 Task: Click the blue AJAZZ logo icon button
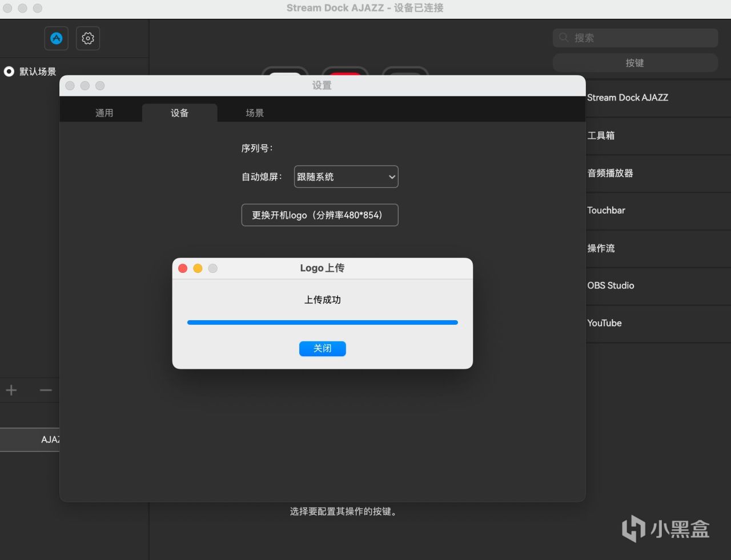tap(56, 38)
